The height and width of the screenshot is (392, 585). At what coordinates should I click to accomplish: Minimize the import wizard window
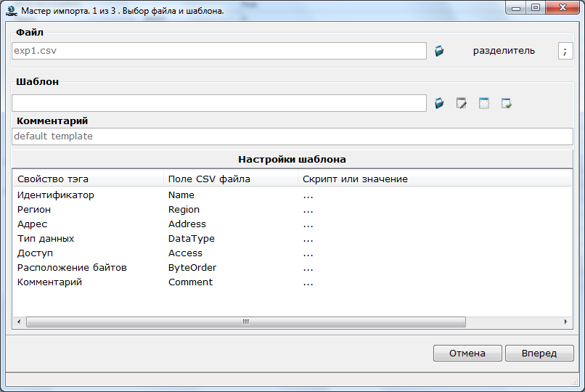[516, 8]
